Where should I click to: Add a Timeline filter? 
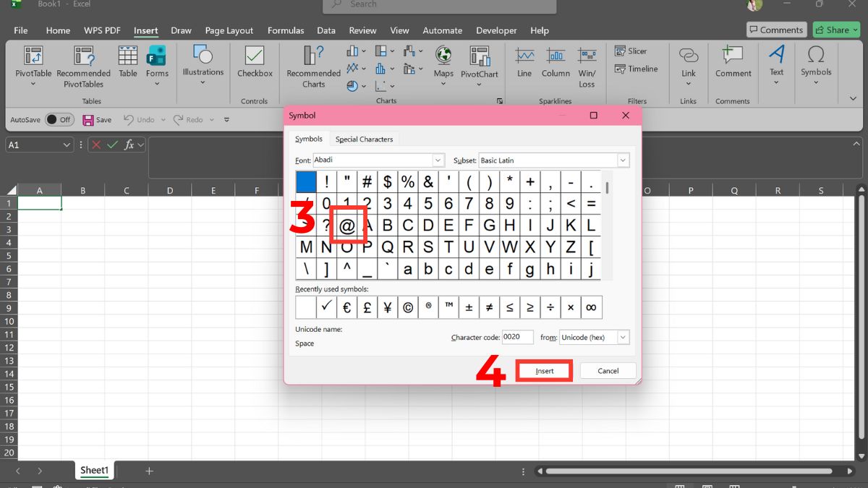point(637,69)
